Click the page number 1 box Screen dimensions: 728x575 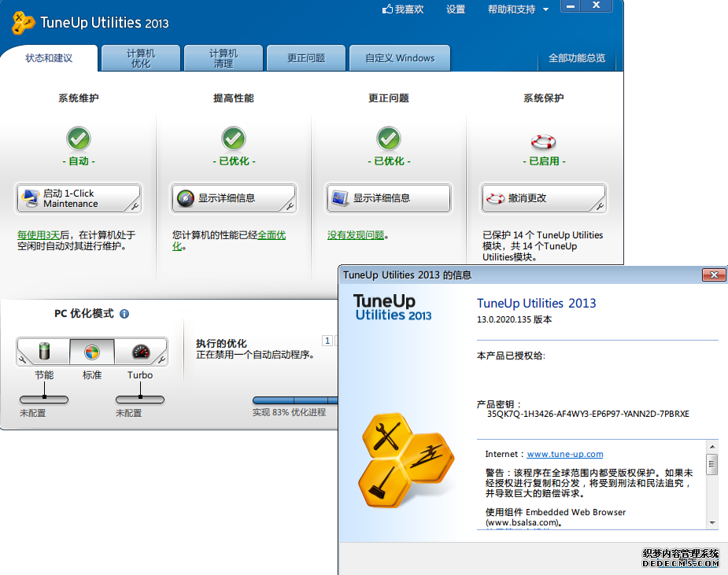tap(327, 341)
